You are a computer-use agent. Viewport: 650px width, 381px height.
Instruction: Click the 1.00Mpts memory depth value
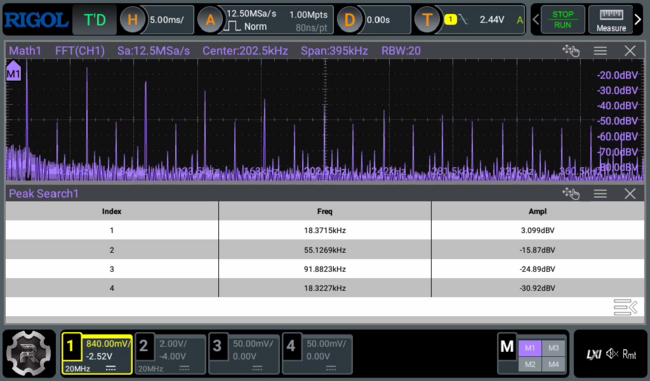(x=308, y=15)
